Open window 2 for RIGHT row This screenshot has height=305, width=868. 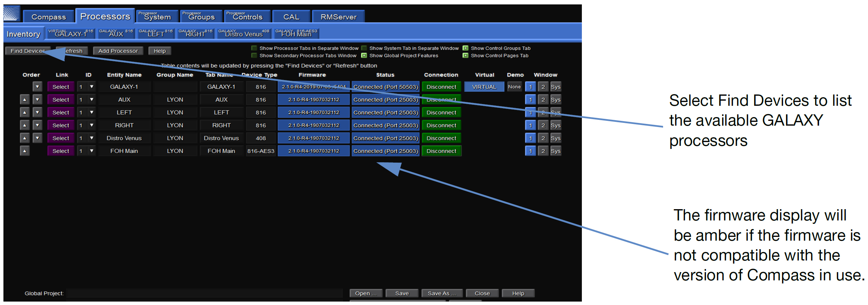[543, 125]
